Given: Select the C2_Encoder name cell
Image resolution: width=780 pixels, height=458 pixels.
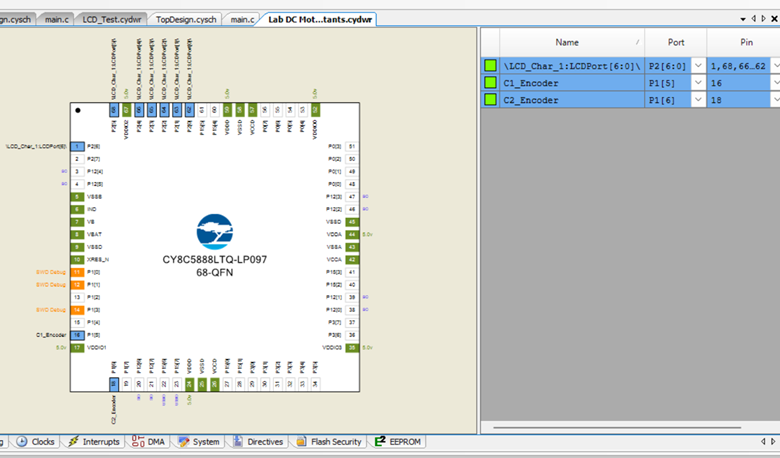Looking at the screenshot, I should click(572, 99).
